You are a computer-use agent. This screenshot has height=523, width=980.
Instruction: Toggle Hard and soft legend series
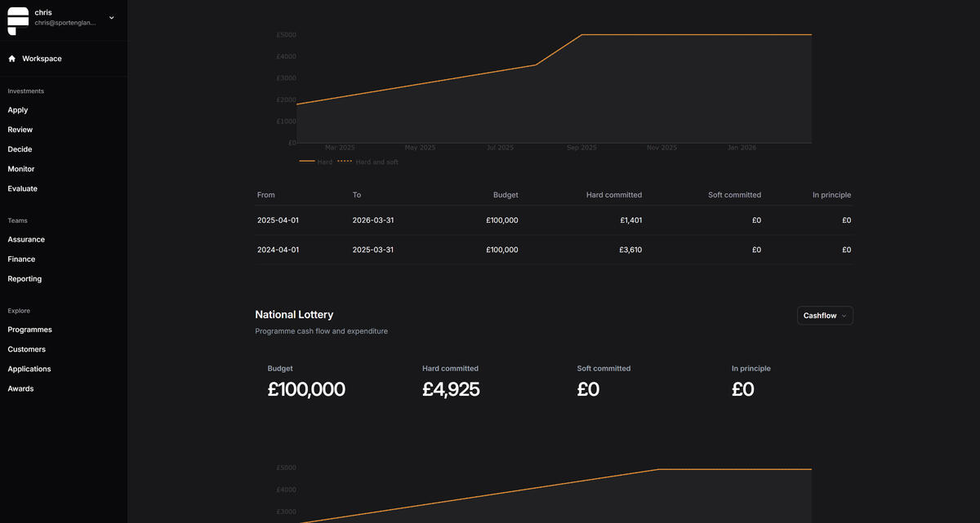click(368, 162)
